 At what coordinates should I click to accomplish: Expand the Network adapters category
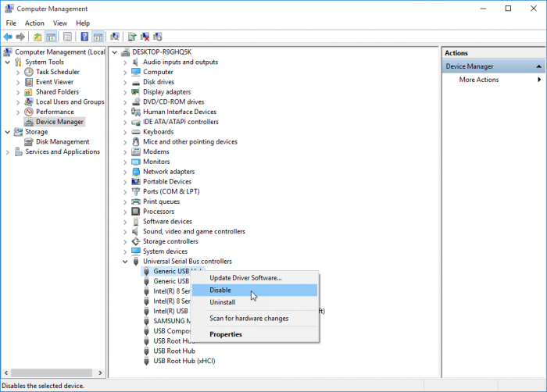pyautogui.click(x=125, y=172)
